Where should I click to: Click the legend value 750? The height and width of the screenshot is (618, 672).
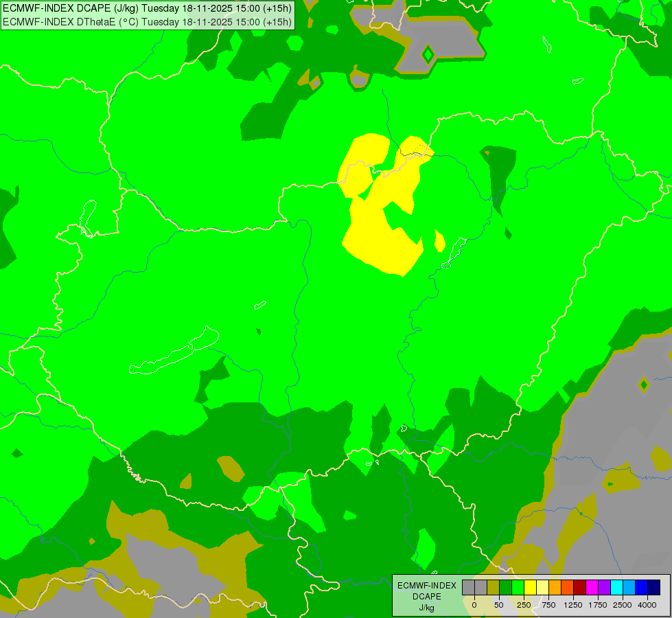(548, 605)
